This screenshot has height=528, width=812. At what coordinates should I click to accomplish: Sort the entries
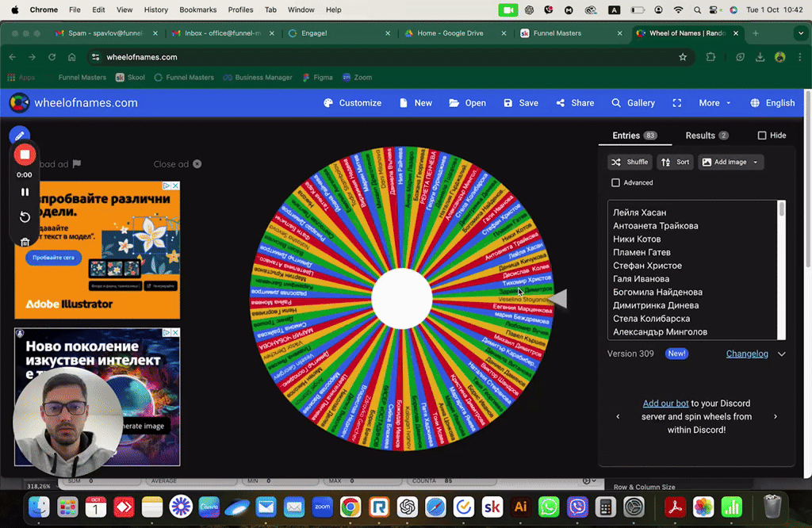click(676, 162)
